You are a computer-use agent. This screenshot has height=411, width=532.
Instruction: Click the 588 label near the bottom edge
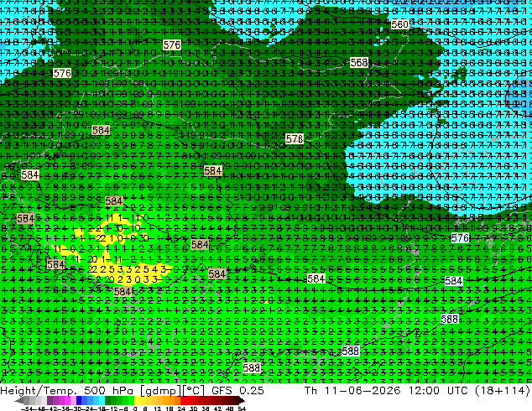click(x=252, y=367)
